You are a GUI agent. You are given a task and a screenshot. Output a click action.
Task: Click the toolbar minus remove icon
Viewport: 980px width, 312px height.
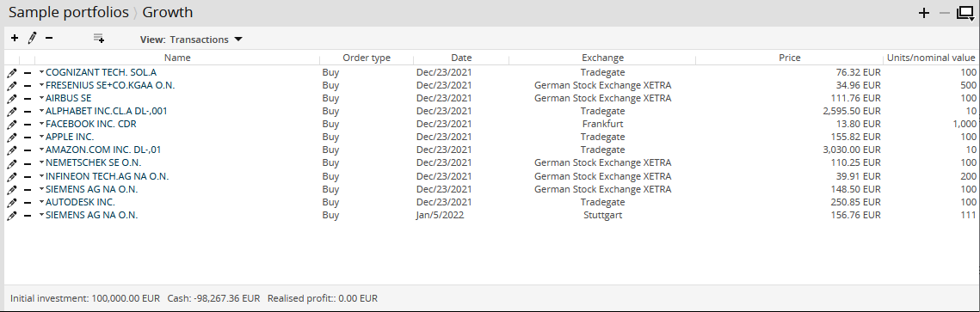(49, 39)
